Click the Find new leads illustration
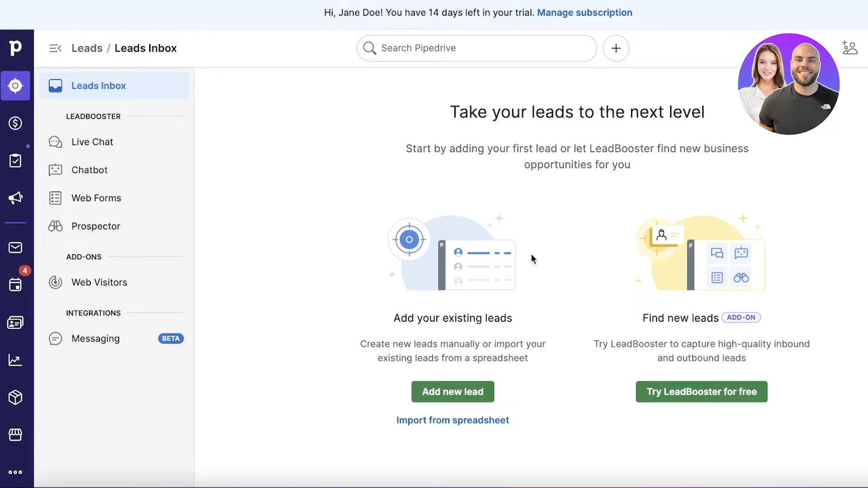Image resolution: width=868 pixels, height=488 pixels. (700, 253)
